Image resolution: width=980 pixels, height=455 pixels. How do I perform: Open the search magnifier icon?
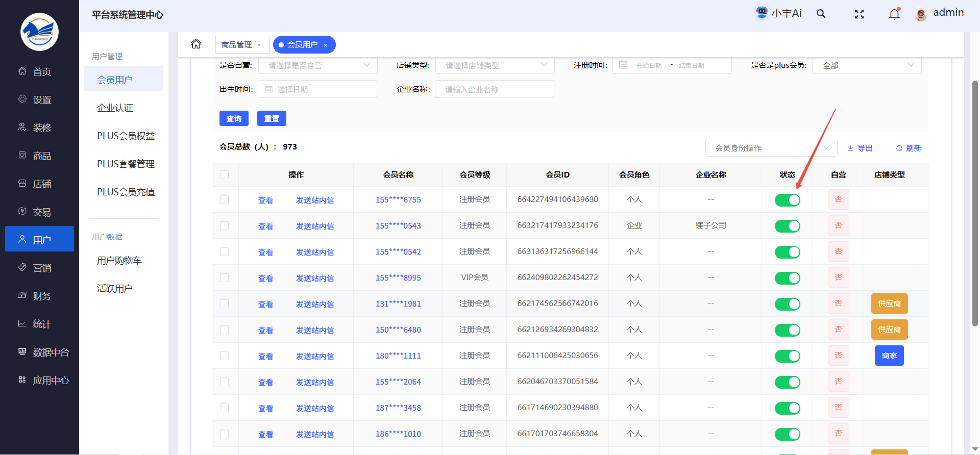[x=821, y=14]
